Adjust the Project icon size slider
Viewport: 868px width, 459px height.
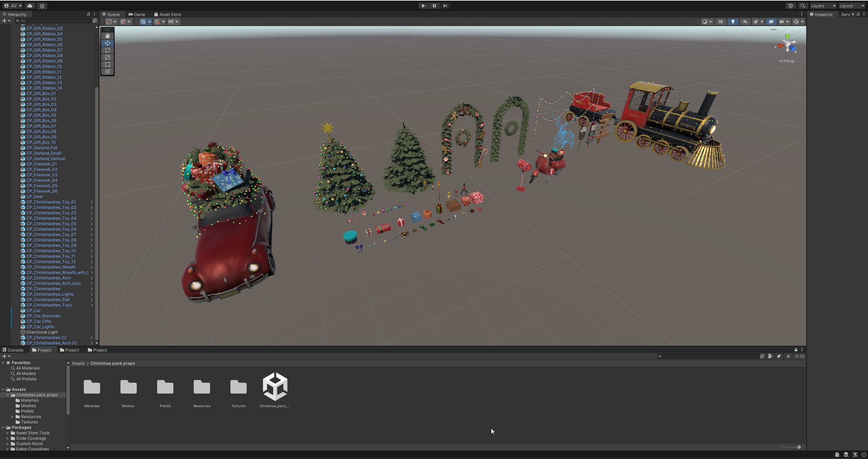(791, 447)
